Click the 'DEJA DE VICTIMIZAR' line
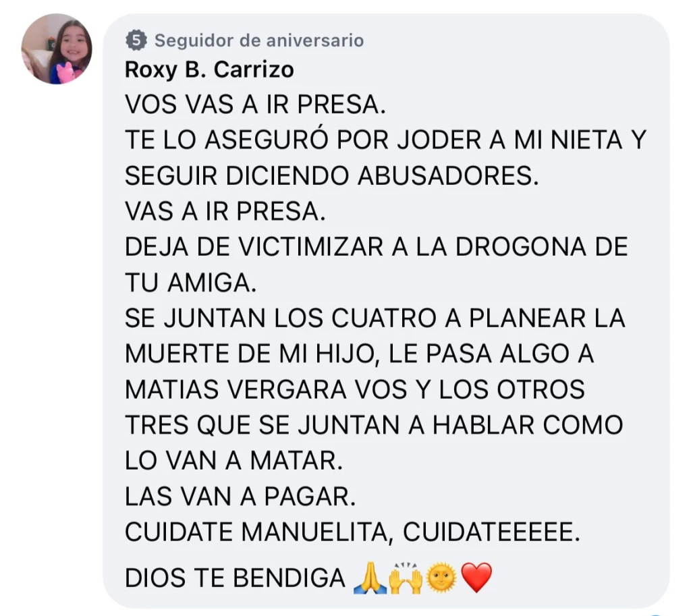 (x=377, y=247)
